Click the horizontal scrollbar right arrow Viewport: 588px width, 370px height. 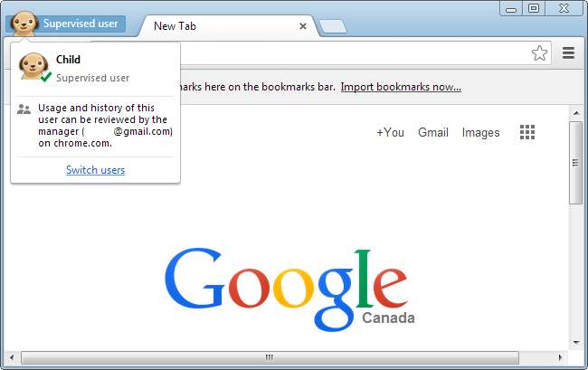click(560, 357)
